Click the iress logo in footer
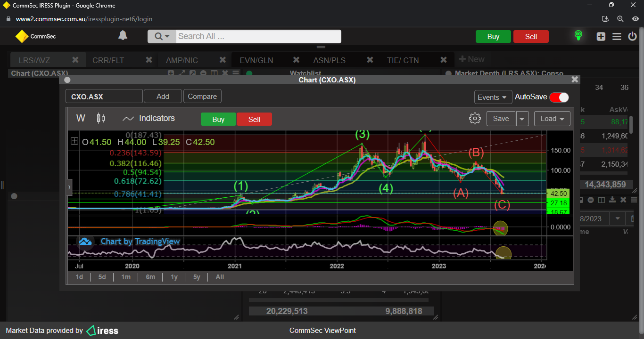Image resolution: width=644 pixels, height=339 pixels. coord(102,331)
